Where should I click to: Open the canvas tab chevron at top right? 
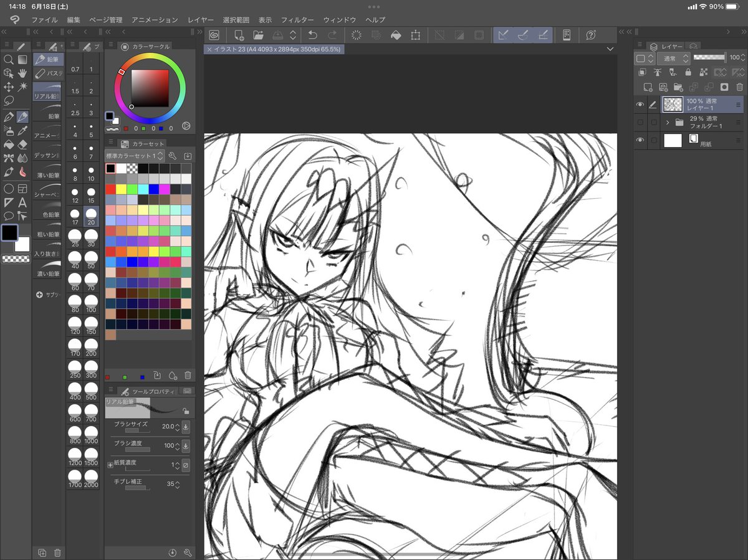[610, 49]
